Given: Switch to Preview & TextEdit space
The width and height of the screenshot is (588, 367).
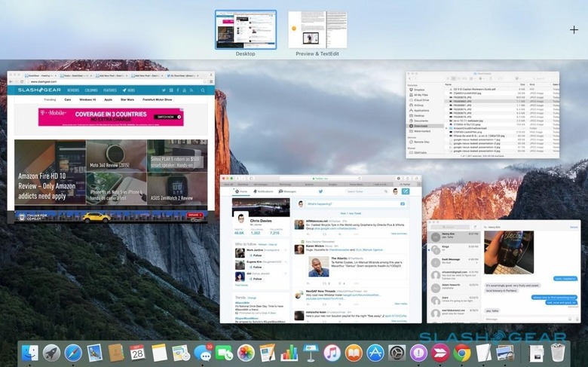Looking at the screenshot, I should pyautogui.click(x=317, y=30).
